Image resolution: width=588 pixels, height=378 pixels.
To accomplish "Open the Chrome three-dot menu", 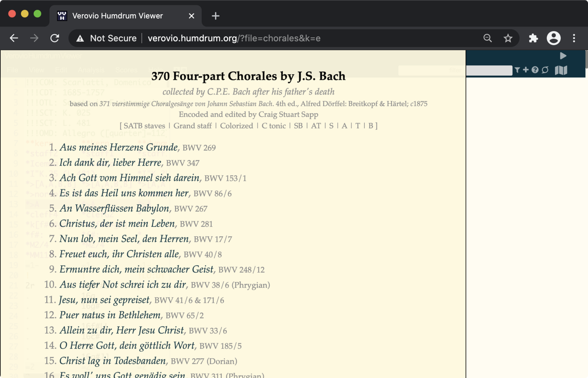I will click(x=574, y=38).
